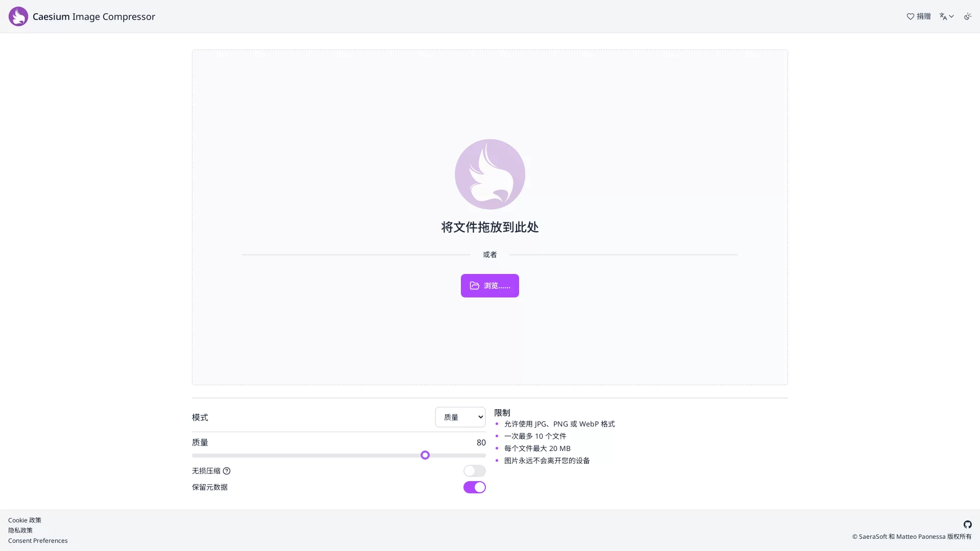This screenshot has height=551, width=980.
Task: Click the 捐赠 donate link
Action: pos(923,16)
